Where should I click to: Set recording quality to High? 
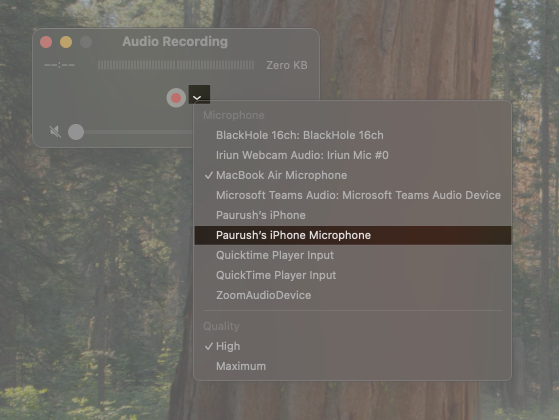353,346
